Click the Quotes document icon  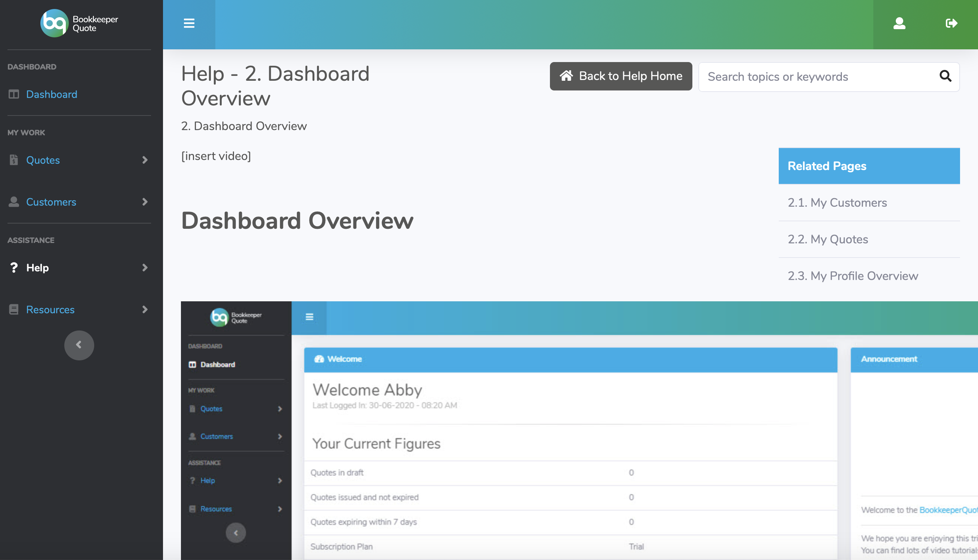(x=14, y=160)
